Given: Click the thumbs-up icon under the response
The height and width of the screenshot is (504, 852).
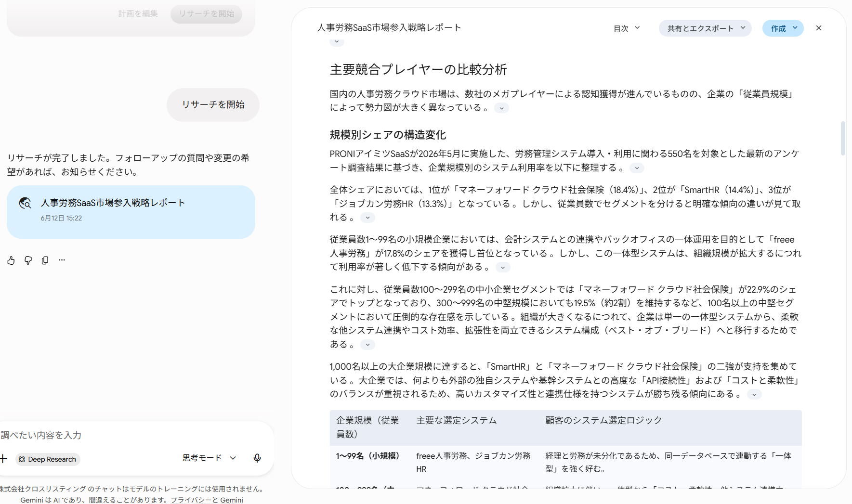Looking at the screenshot, I should pos(11,260).
